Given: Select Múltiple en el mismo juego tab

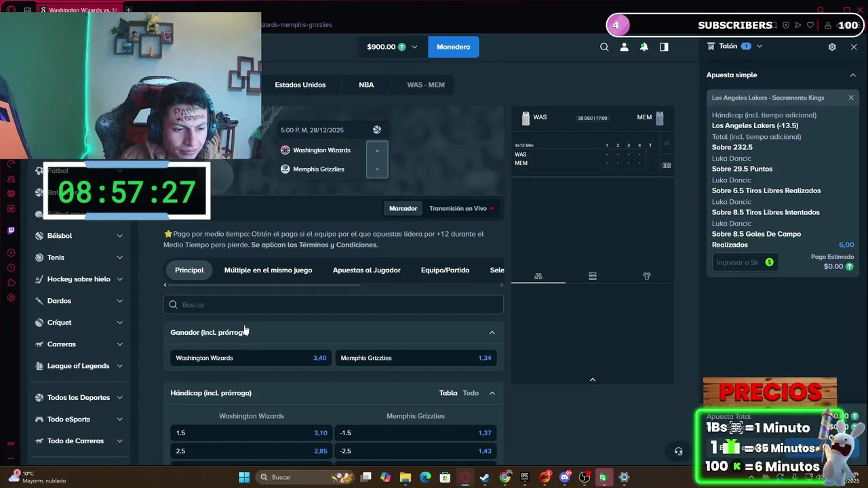Looking at the screenshot, I should coord(268,270).
